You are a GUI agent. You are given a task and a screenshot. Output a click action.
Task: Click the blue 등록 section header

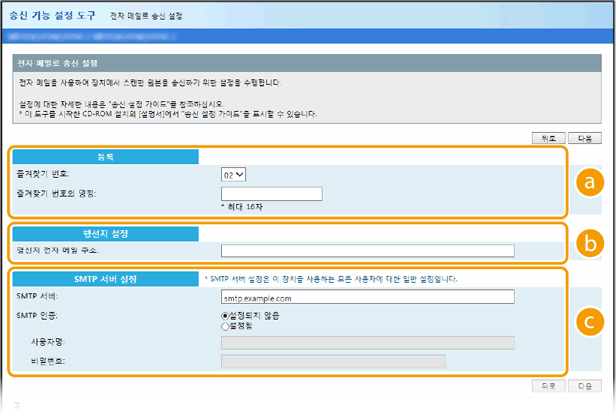pos(104,157)
